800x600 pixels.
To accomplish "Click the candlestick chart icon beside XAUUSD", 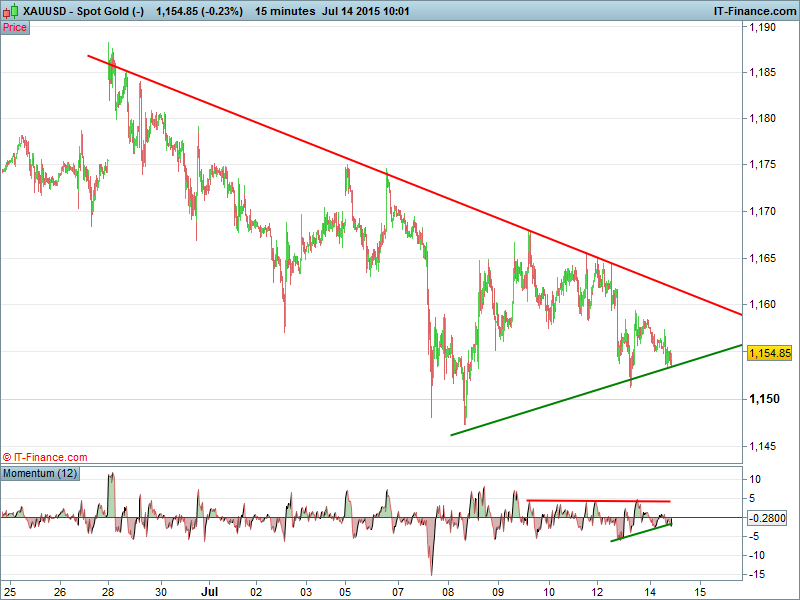I will [10, 10].
